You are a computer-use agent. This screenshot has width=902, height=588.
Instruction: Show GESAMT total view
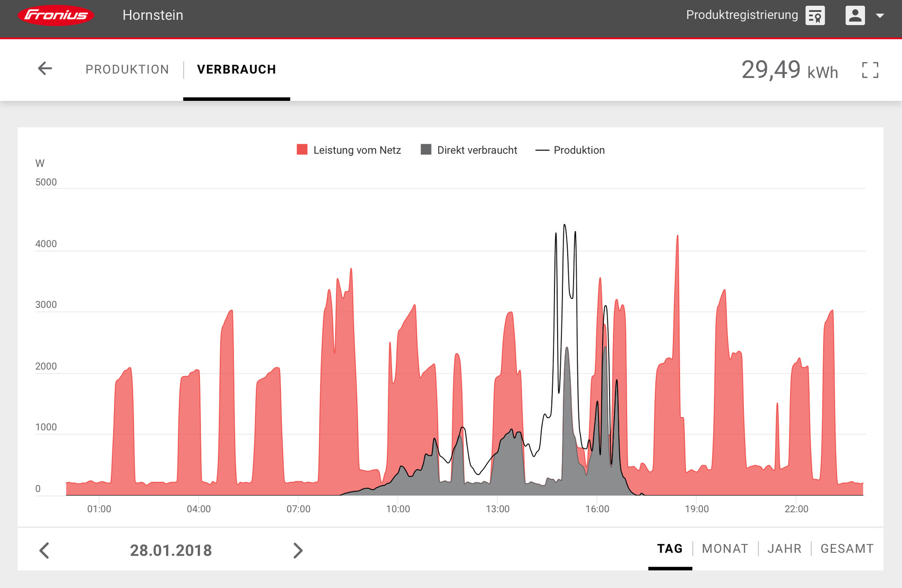pyautogui.click(x=847, y=549)
